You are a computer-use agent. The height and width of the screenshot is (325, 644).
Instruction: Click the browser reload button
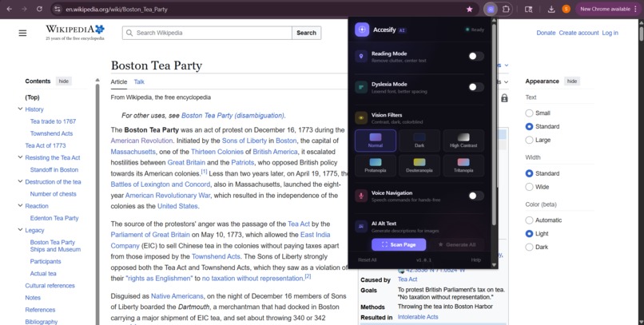click(x=39, y=9)
